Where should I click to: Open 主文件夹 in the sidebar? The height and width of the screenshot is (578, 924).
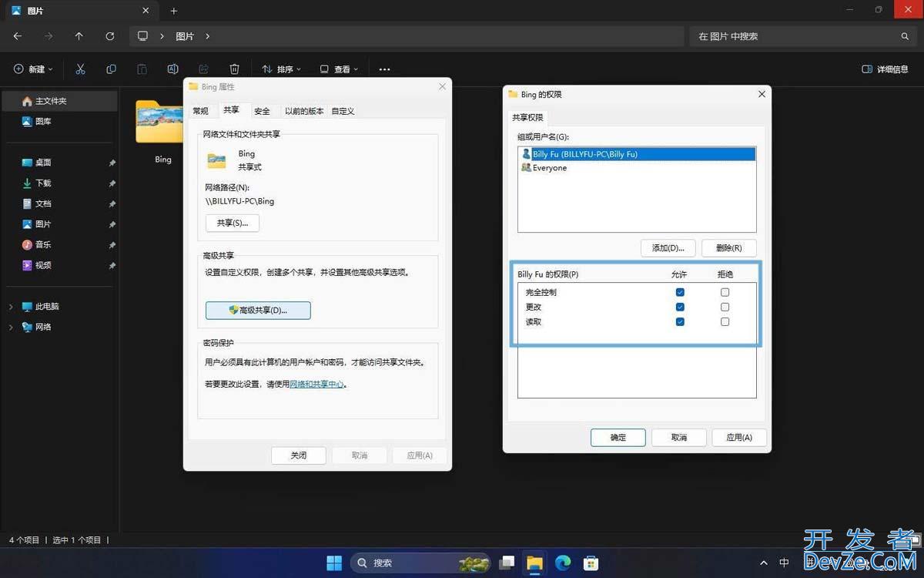[60, 101]
